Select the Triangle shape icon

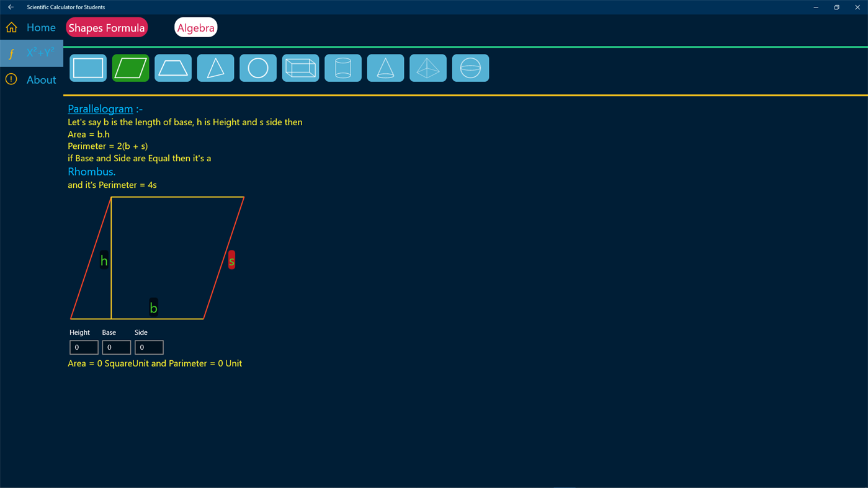(215, 67)
